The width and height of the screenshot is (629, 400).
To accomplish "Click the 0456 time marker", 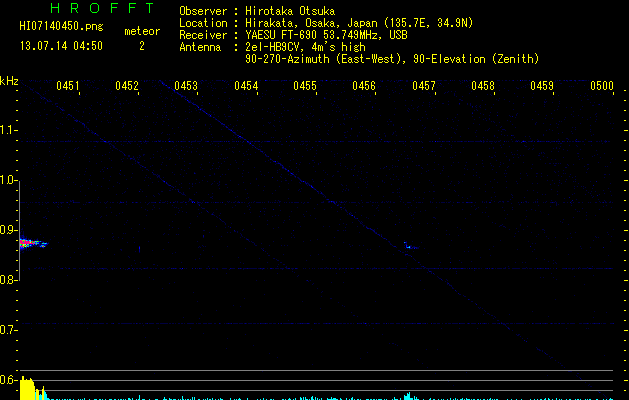I will pos(364,86).
